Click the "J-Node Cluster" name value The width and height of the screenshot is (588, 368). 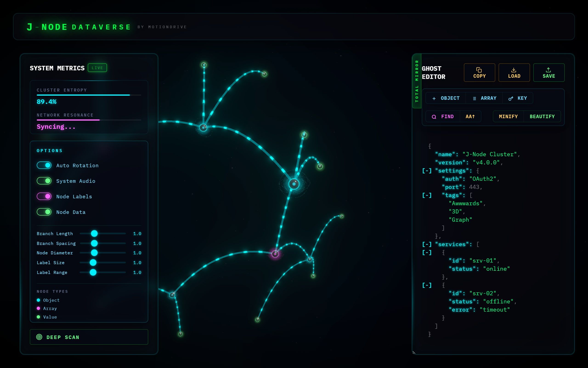[x=490, y=154]
